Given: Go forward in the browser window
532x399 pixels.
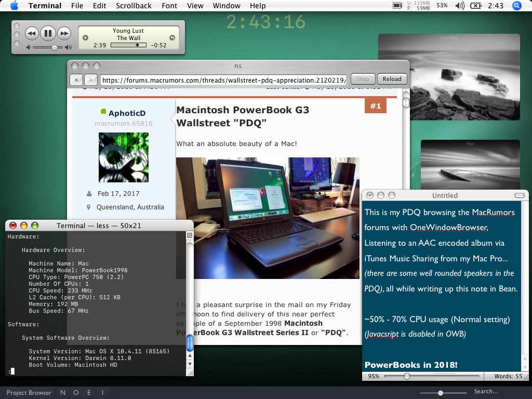Looking at the screenshot, I should tap(90, 79).
